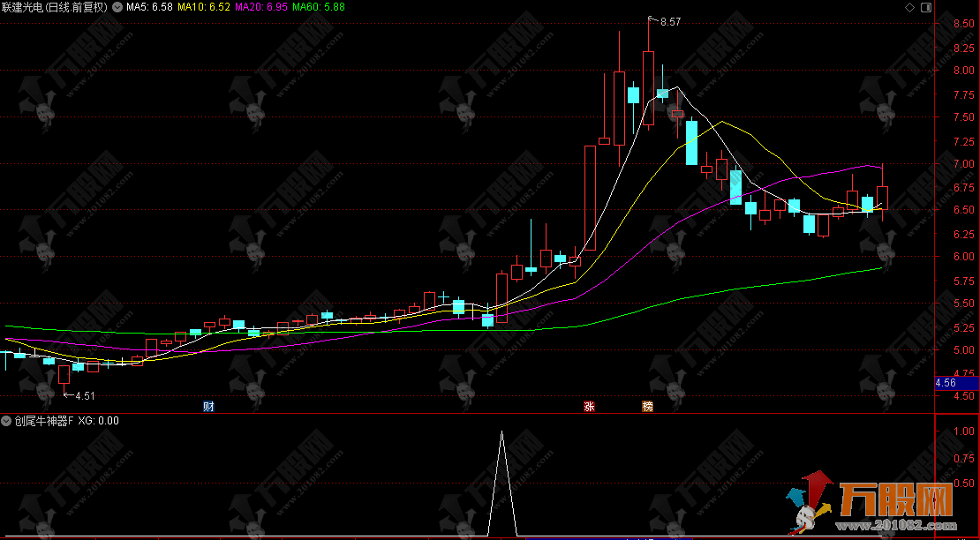Select the MA5 moving average label
Screen dimensions: 980x540
(x=149, y=7)
